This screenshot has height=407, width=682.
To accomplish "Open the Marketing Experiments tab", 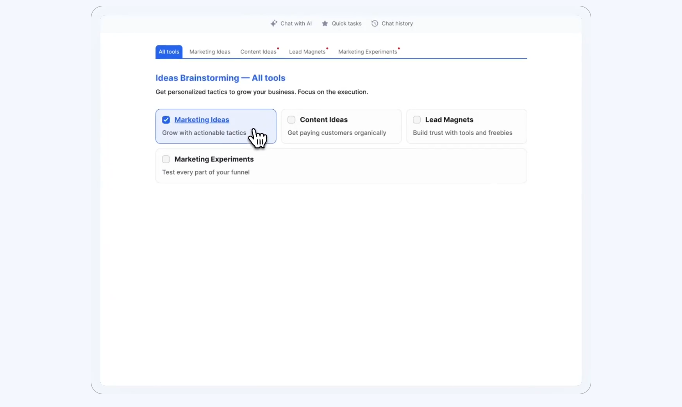I will [367, 51].
